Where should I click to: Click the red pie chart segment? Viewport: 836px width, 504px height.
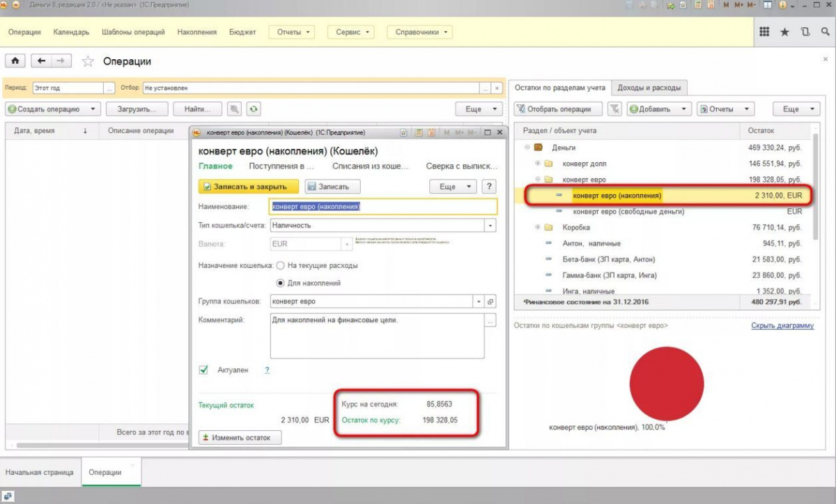666,384
